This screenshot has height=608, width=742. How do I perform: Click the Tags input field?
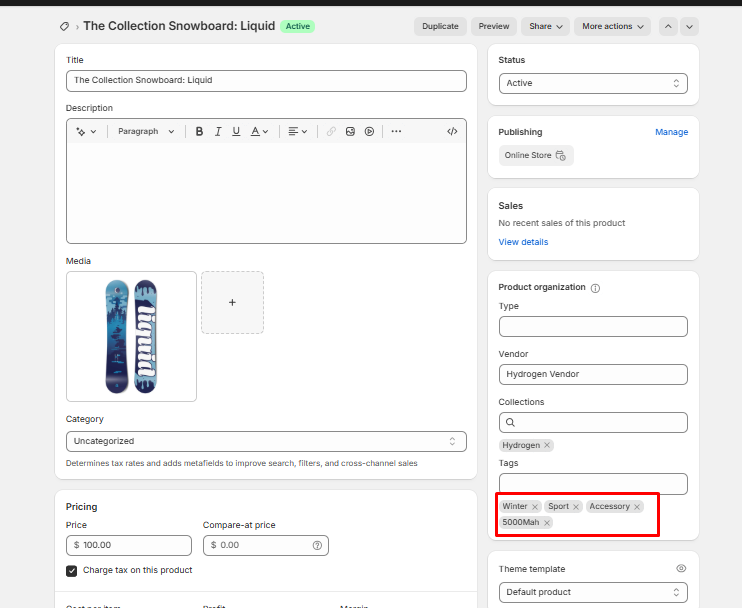[593, 484]
